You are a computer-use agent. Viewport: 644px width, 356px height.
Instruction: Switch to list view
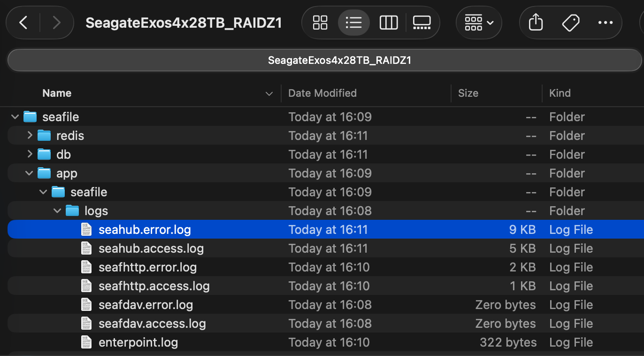(353, 23)
